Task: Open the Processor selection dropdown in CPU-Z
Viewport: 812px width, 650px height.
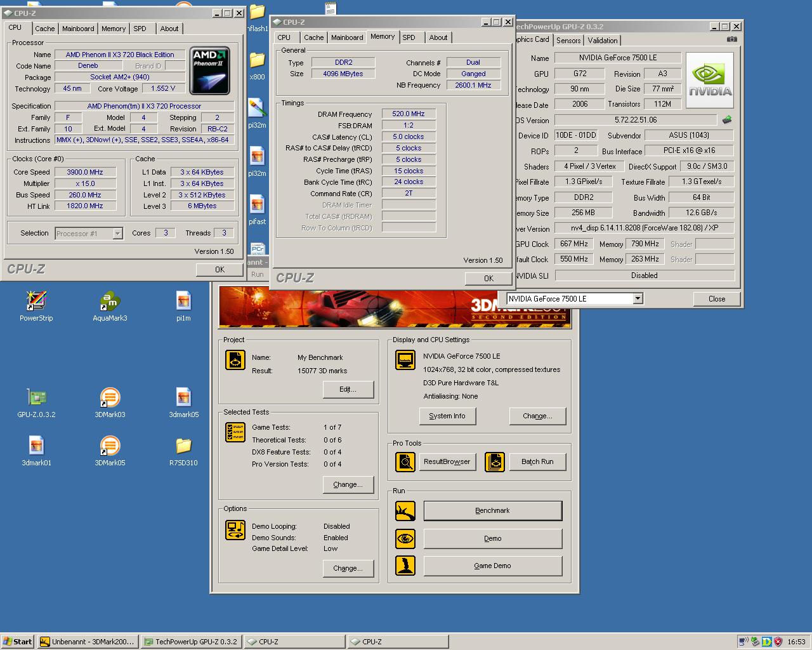Action: pos(117,234)
